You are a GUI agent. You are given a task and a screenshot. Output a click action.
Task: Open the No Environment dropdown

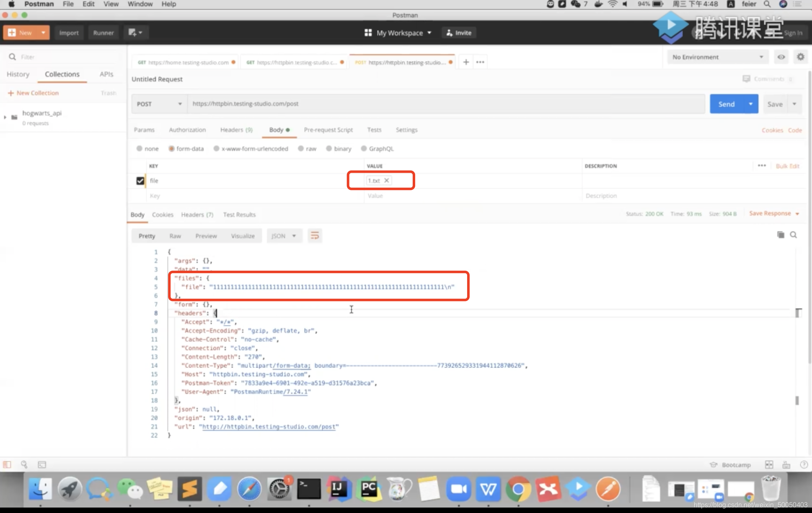717,57
